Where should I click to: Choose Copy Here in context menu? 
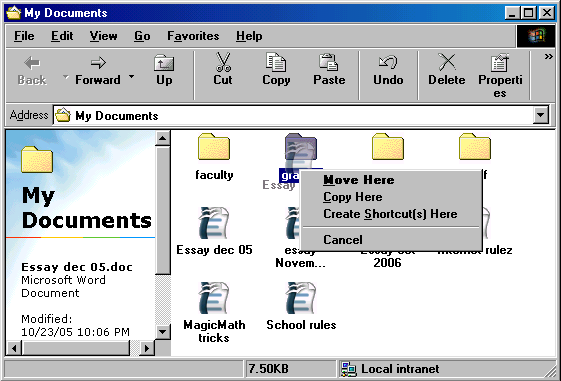[391, 197]
